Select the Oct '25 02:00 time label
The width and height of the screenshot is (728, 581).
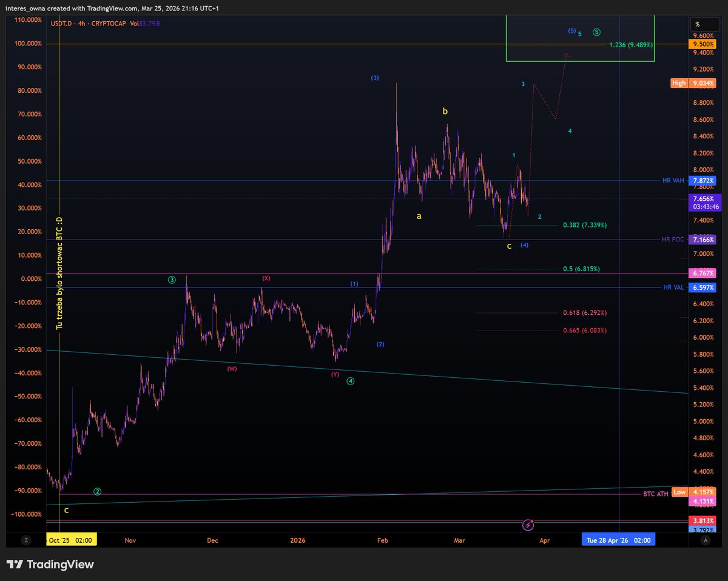[x=70, y=540]
